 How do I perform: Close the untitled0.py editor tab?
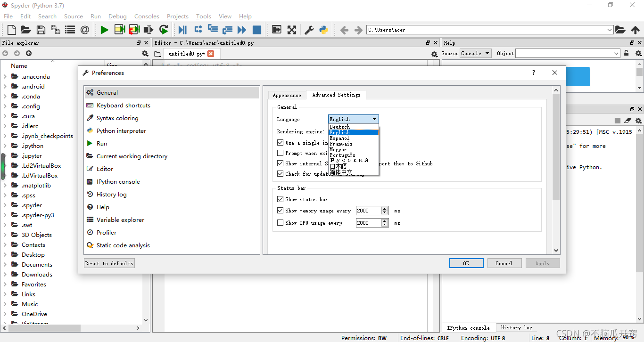click(x=211, y=54)
